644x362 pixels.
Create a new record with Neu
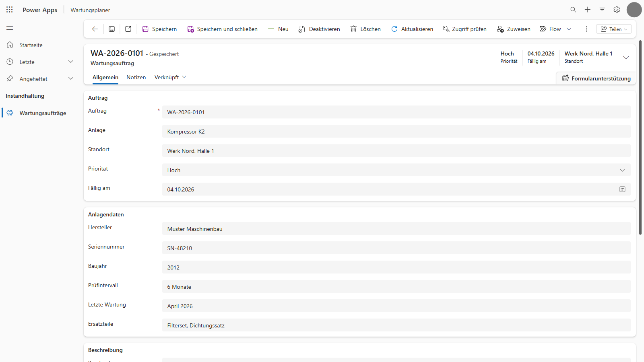click(x=278, y=29)
